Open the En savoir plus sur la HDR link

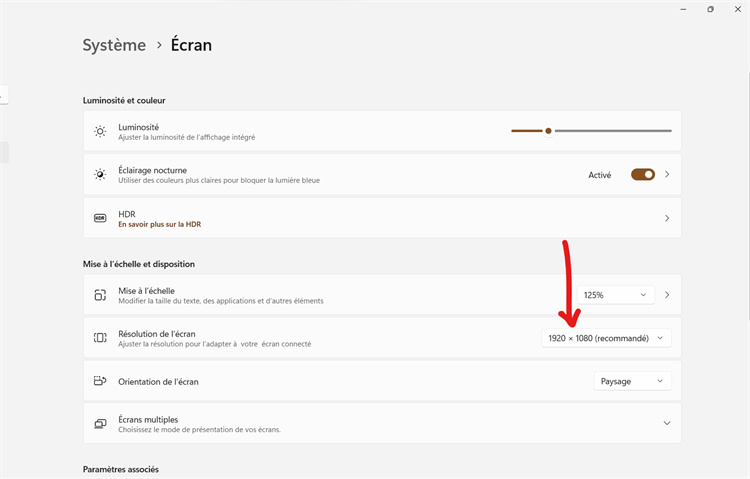(x=159, y=224)
